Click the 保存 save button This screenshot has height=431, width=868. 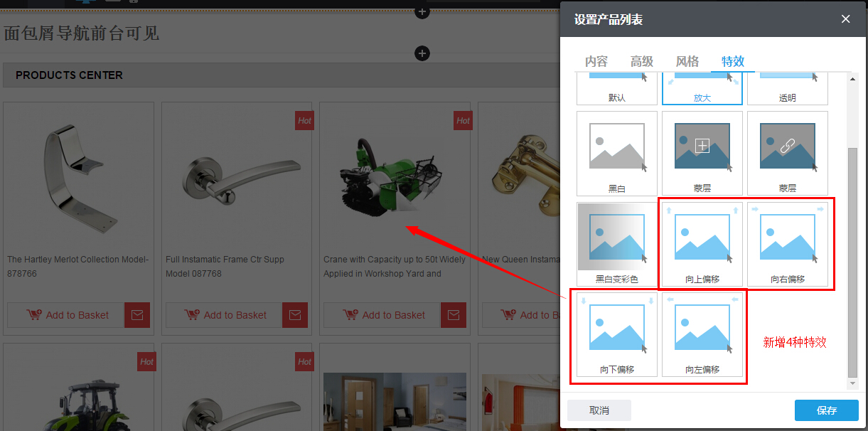pos(826,410)
